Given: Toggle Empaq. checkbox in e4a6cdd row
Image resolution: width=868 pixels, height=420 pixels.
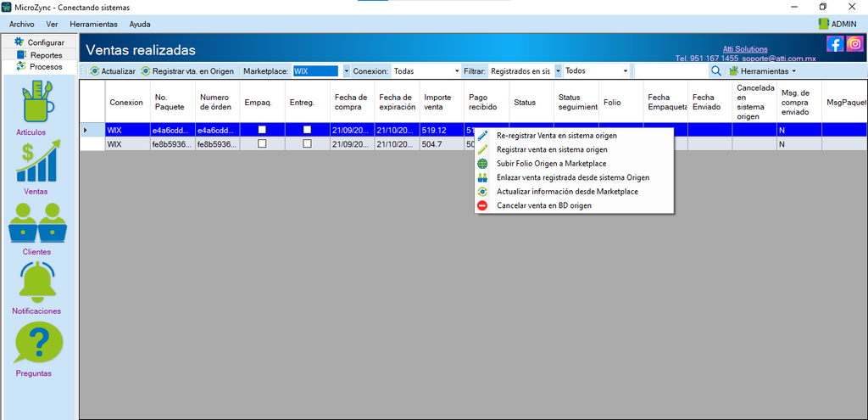Looking at the screenshot, I should [x=263, y=130].
